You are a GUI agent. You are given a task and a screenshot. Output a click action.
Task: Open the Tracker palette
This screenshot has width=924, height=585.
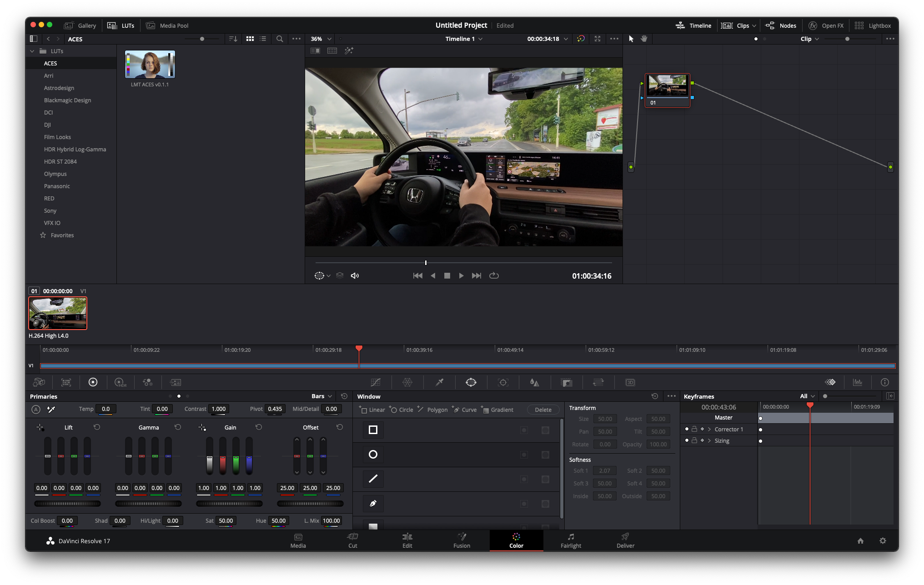pyautogui.click(x=503, y=382)
